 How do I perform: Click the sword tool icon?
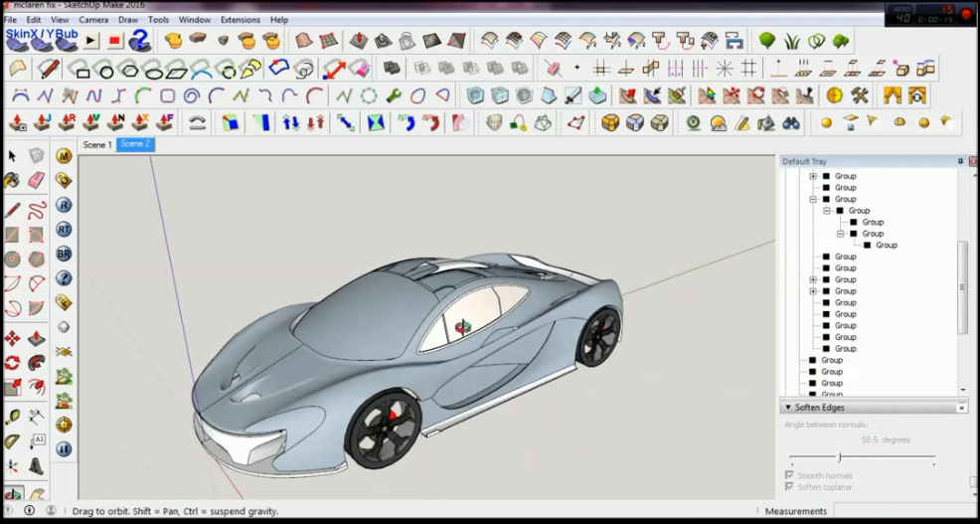click(573, 96)
